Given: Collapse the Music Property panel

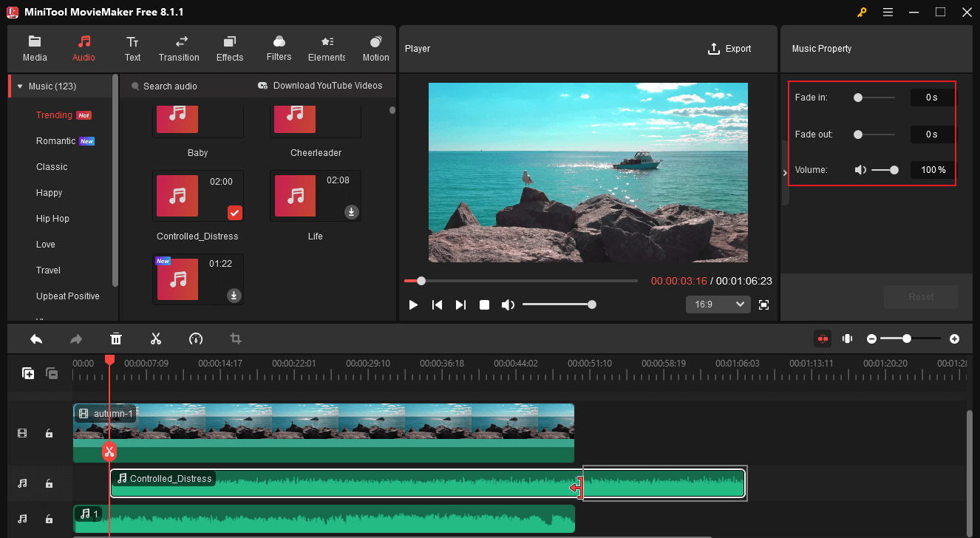Looking at the screenshot, I should (x=785, y=173).
